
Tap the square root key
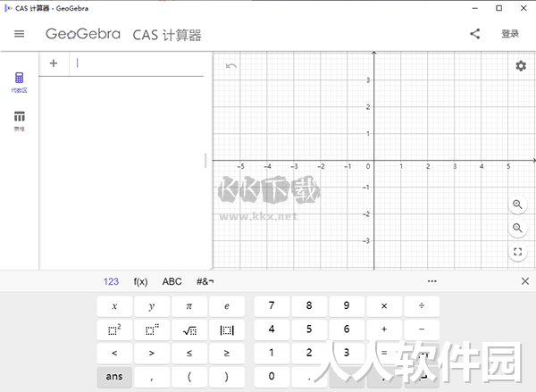[189, 329]
